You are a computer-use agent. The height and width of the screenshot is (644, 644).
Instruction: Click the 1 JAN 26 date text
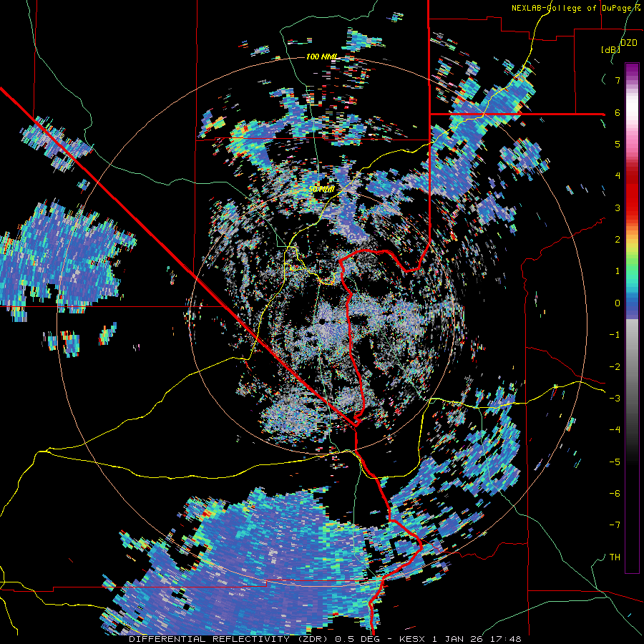459,639
